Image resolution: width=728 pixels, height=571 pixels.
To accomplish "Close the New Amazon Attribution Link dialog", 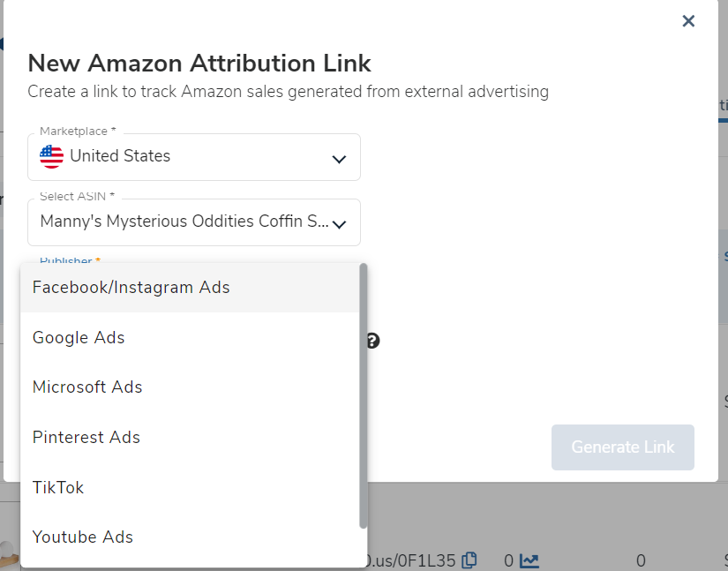I will click(688, 21).
